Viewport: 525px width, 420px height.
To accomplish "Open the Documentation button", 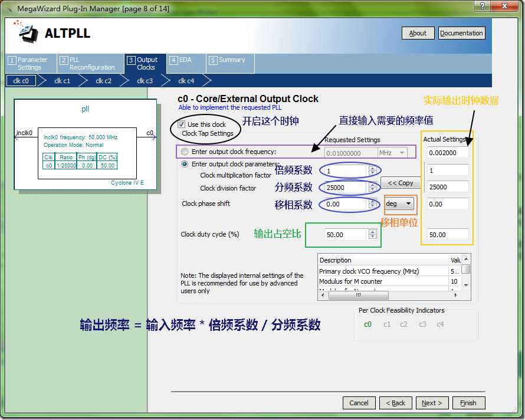I will (461, 33).
